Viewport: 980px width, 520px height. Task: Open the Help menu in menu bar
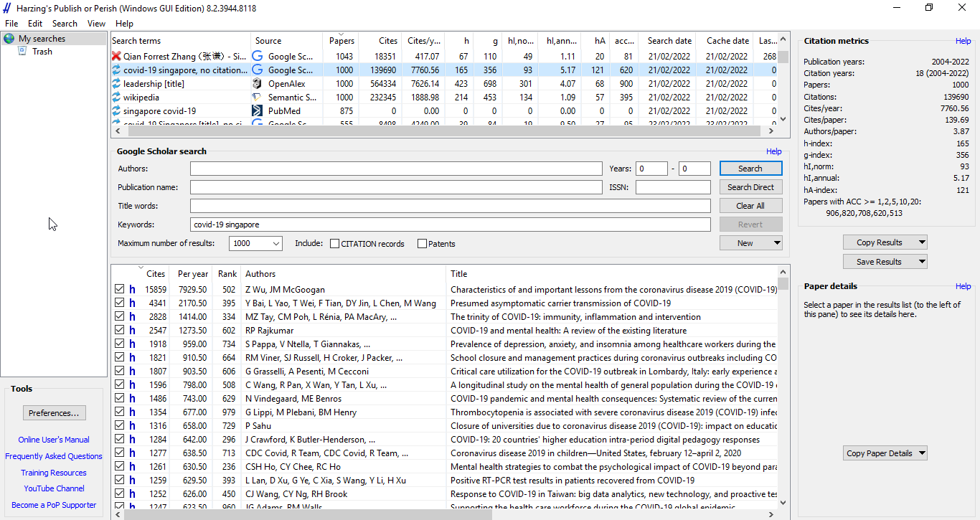coord(124,24)
